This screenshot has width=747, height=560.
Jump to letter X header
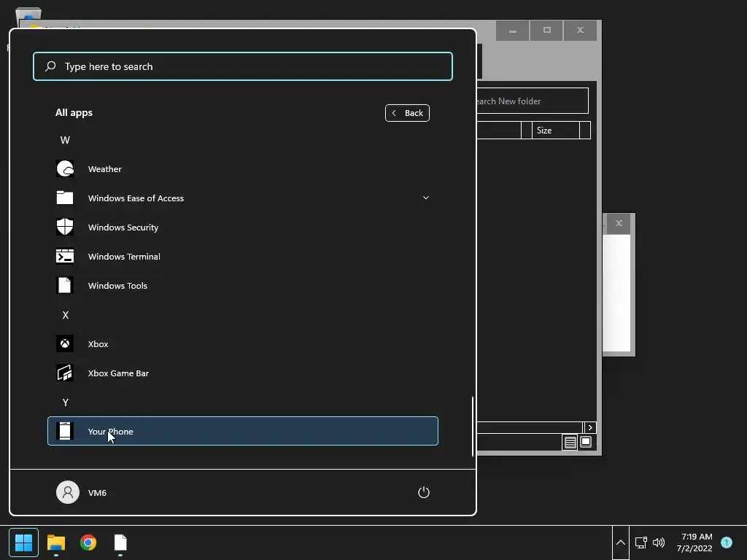click(x=65, y=315)
